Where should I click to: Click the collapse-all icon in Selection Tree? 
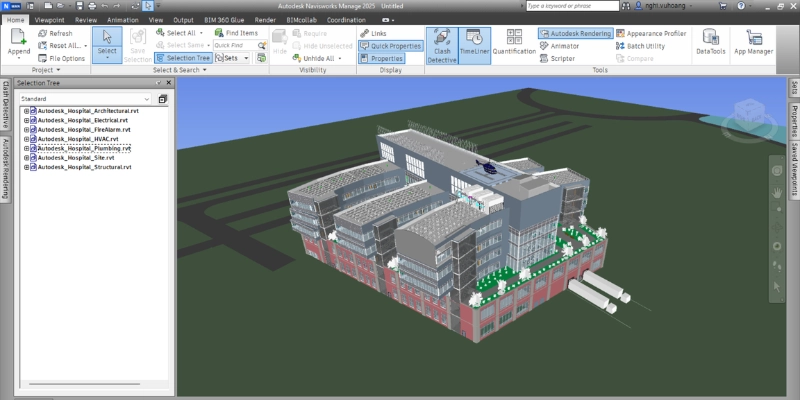(163, 99)
